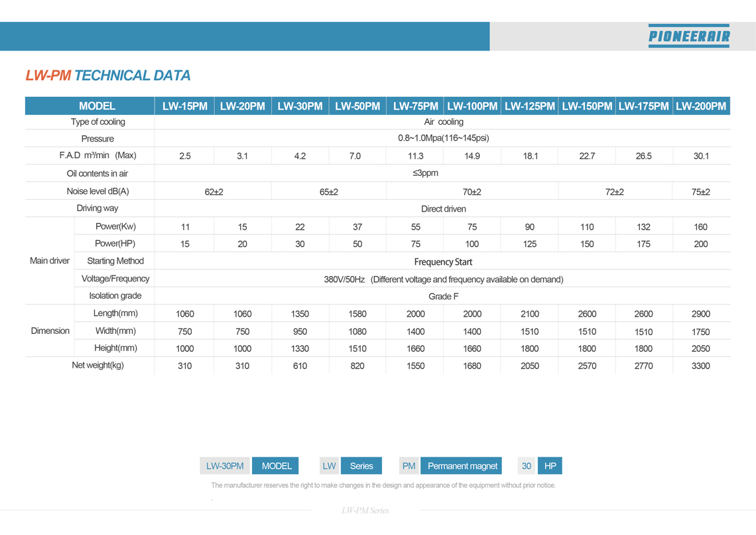Click noise value 75±2
This screenshot has width=756, height=535.
[x=700, y=192]
